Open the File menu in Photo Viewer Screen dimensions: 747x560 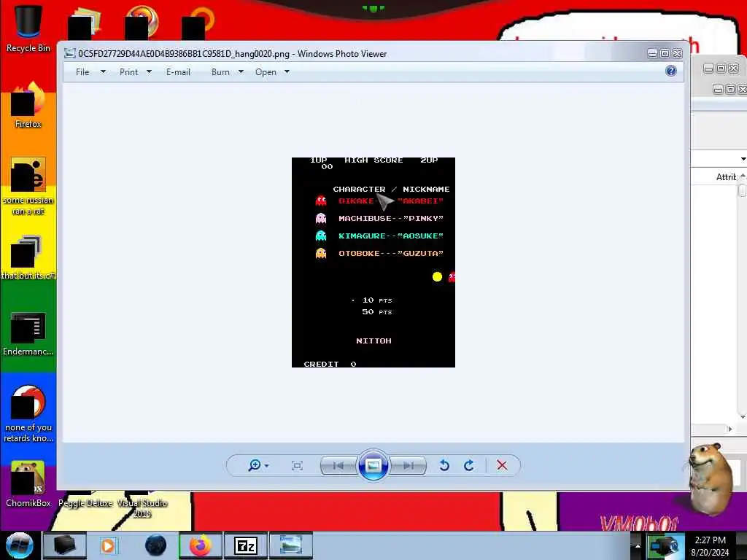tap(82, 72)
